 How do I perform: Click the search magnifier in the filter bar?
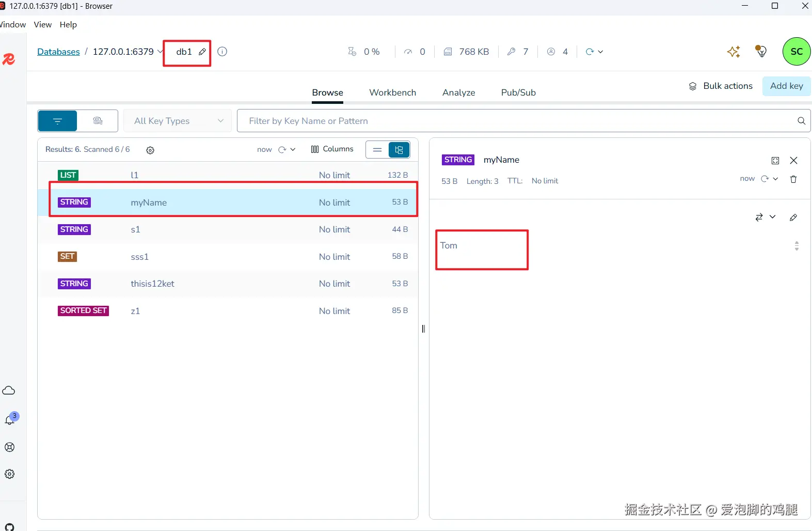tap(801, 121)
